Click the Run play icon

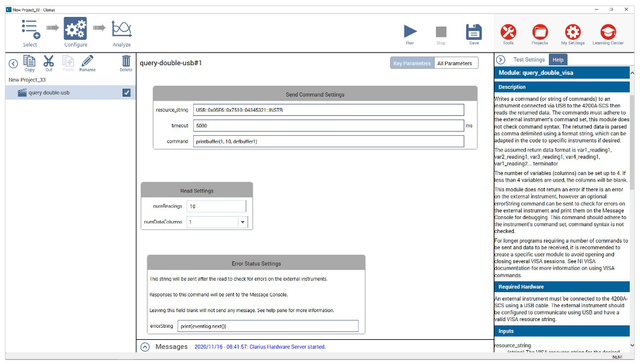click(410, 31)
